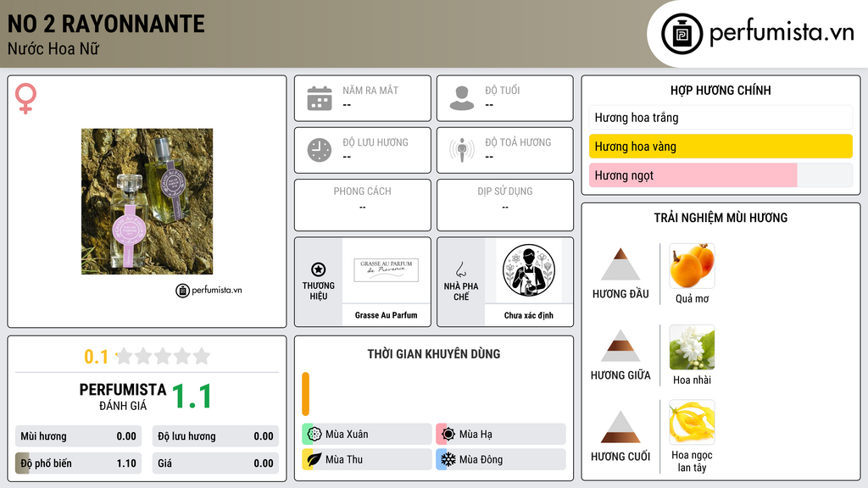Click the Phong cách info box
868x488 pixels.
point(363,205)
